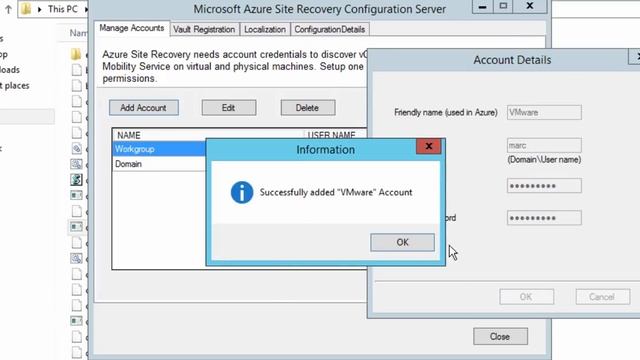Click the NAME column header
640x360 pixels.
point(129,135)
